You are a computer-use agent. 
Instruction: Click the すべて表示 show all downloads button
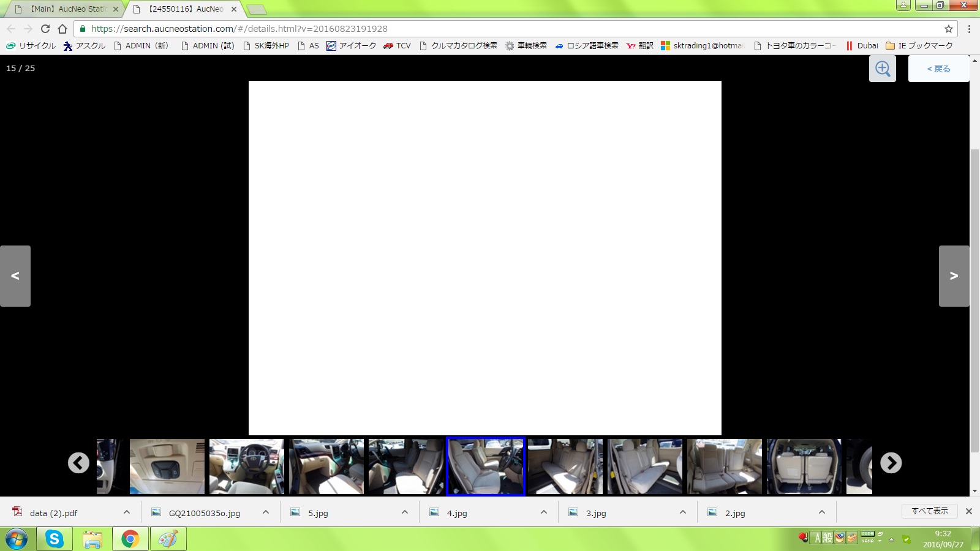[x=929, y=511]
